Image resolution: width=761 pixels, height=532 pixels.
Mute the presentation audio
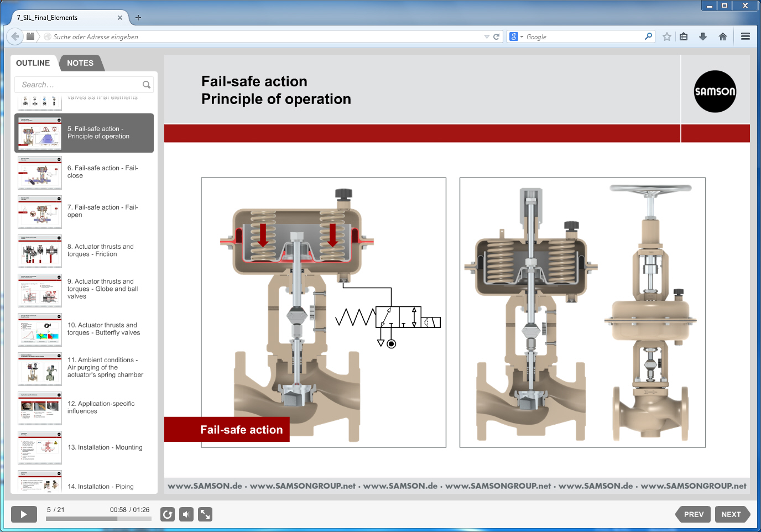pos(186,514)
